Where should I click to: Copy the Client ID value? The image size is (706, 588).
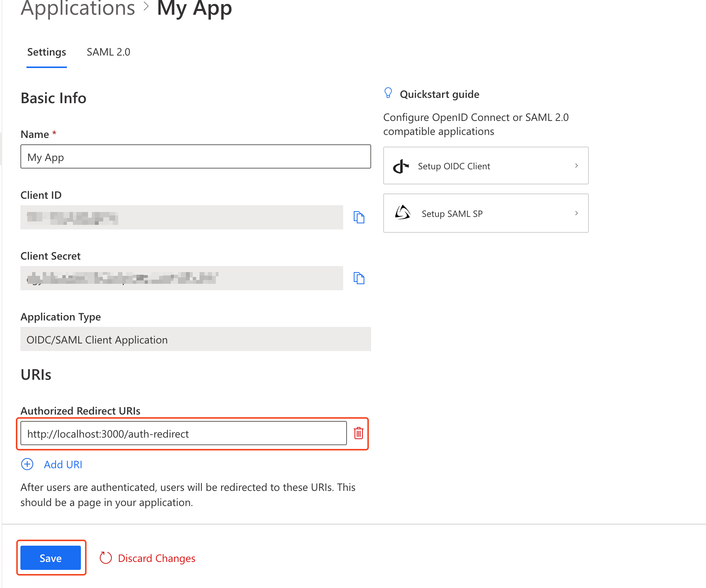[359, 217]
